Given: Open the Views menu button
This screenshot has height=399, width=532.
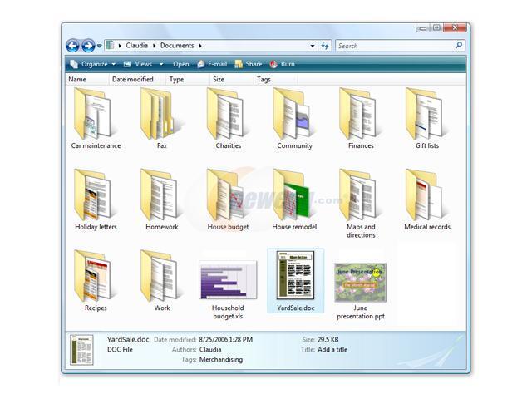Looking at the screenshot, I should pos(138,64).
